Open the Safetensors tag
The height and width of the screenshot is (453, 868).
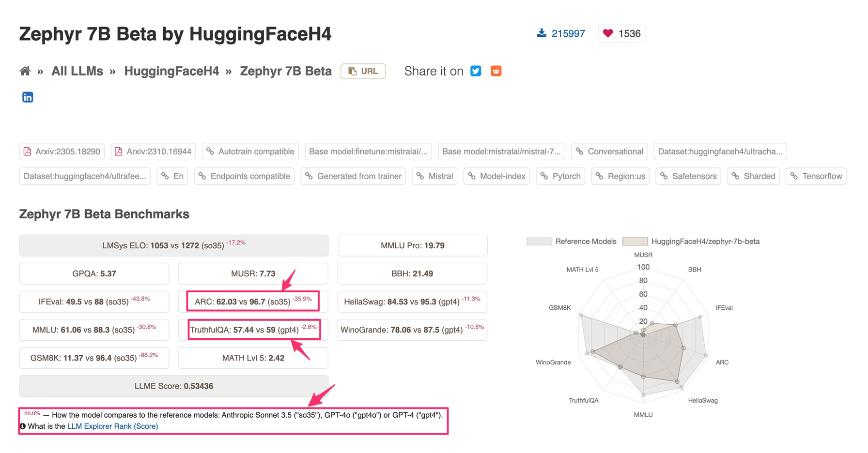click(x=688, y=176)
